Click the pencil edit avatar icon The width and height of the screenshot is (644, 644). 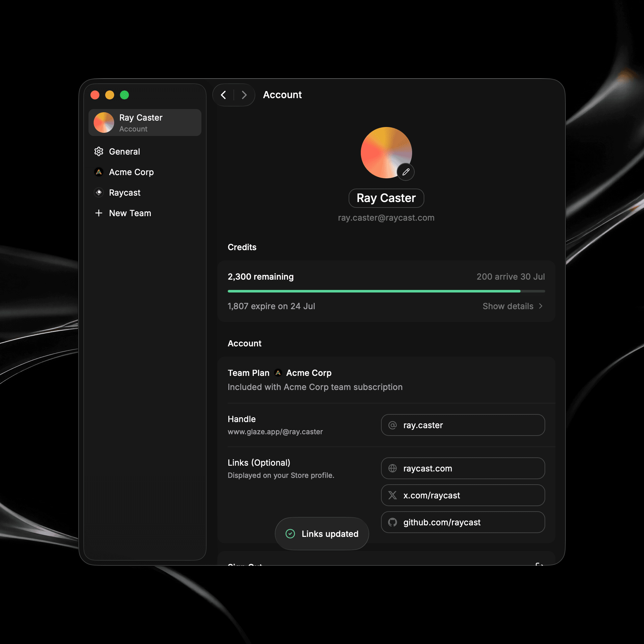click(406, 172)
